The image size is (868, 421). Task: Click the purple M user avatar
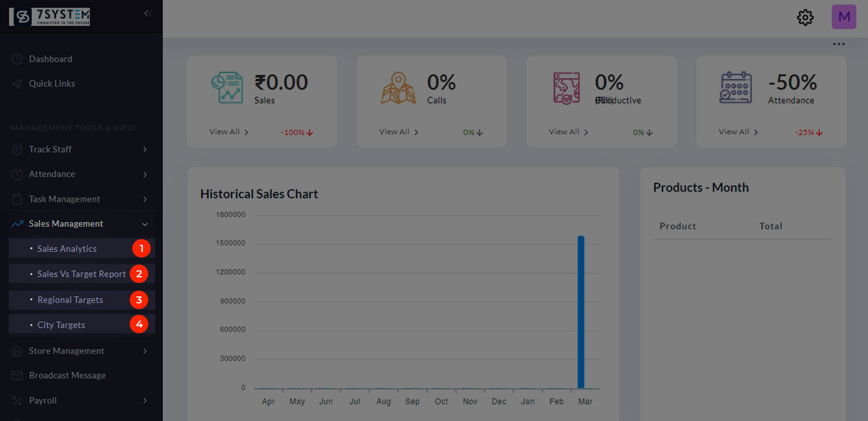point(844,17)
